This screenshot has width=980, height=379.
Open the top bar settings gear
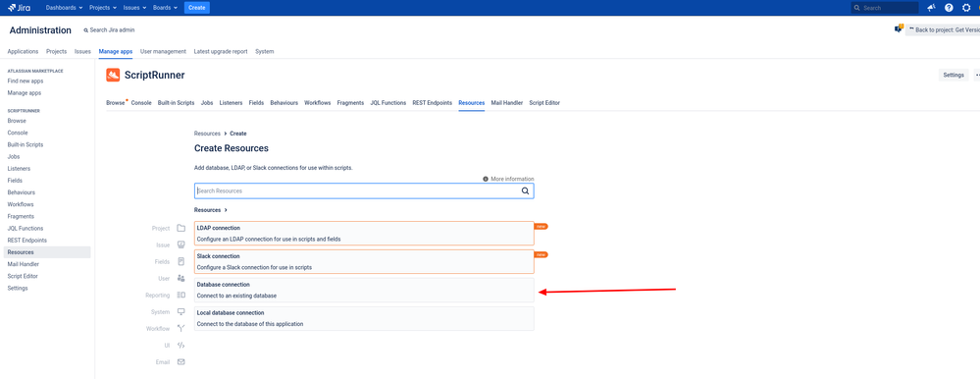pyautogui.click(x=967, y=8)
